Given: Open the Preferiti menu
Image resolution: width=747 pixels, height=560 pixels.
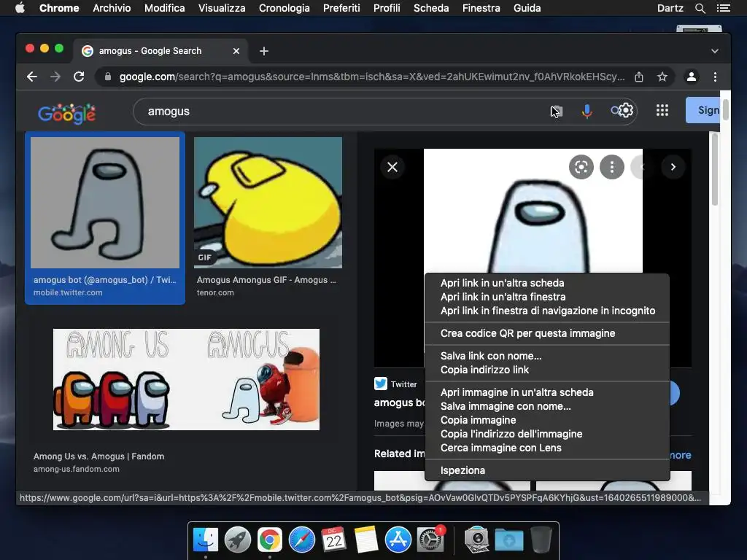Looking at the screenshot, I should tap(341, 8).
